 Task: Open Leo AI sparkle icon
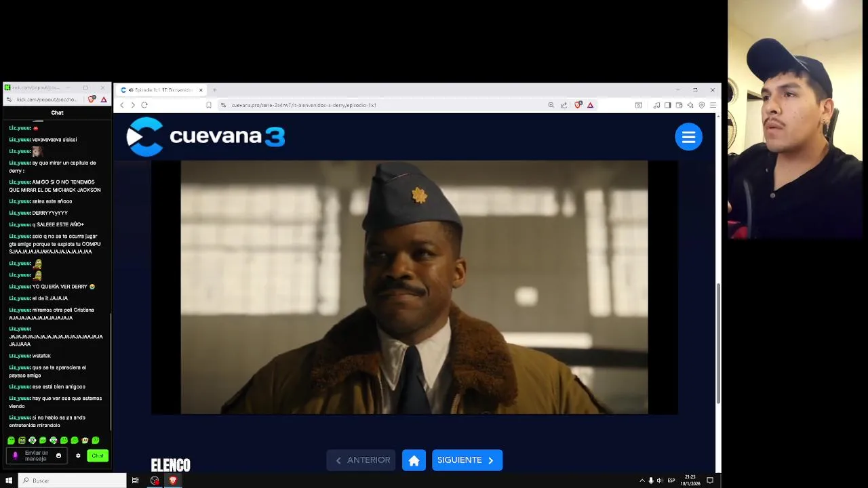690,105
